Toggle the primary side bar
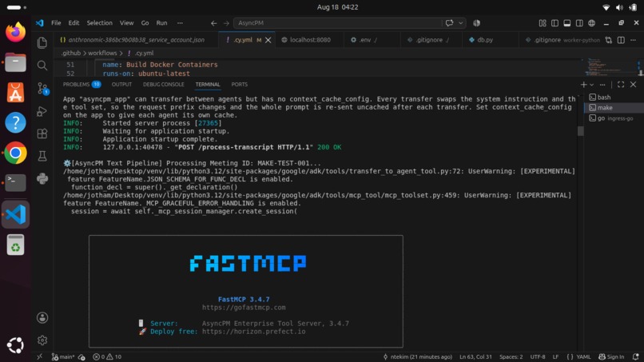This screenshot has width=644, height=362. click(x=555, y=23)
